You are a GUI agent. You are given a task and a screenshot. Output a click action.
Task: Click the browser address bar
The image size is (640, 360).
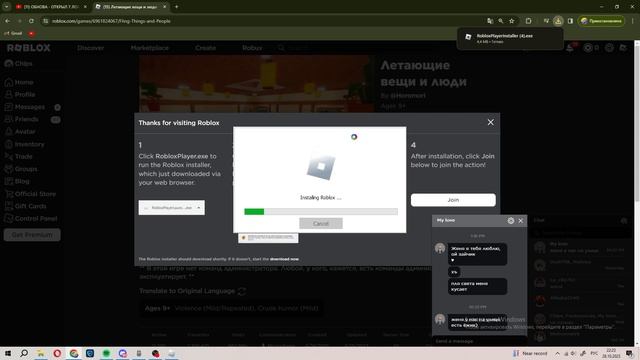(x=261, y=21)
